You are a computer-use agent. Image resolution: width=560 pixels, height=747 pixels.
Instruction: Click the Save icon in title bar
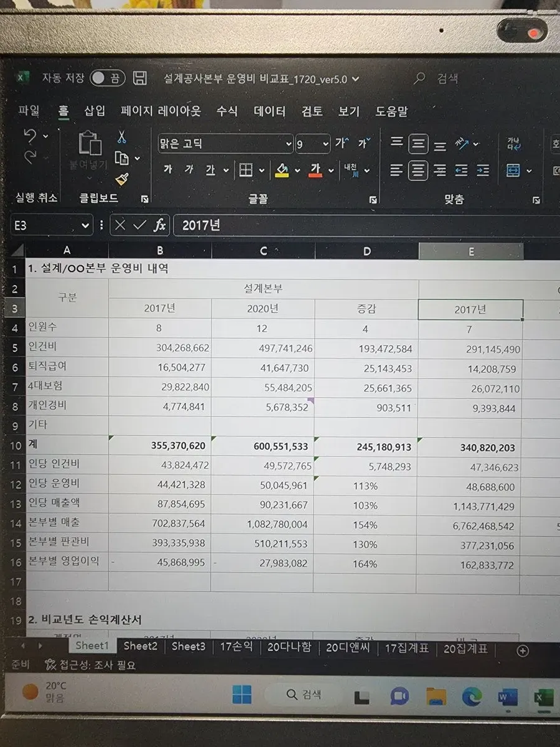[141, 78]
